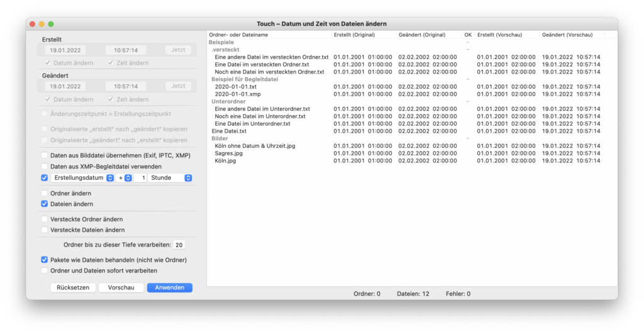This screenshot has width=644, height=334.
Task: Click Originalwerte geändert nach erstellt kopieren checkbox
Action: coord(45,140)
